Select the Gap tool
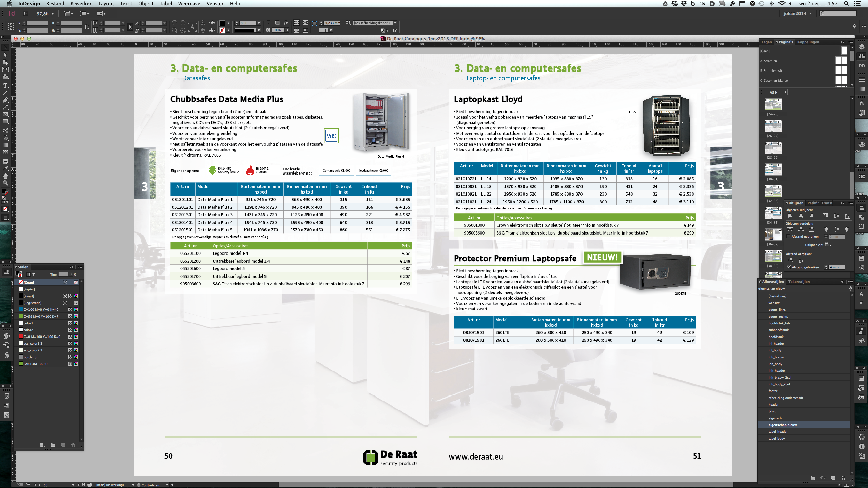Image resolution: width=868 pixels, height=488 pixels. click(5, 69)
